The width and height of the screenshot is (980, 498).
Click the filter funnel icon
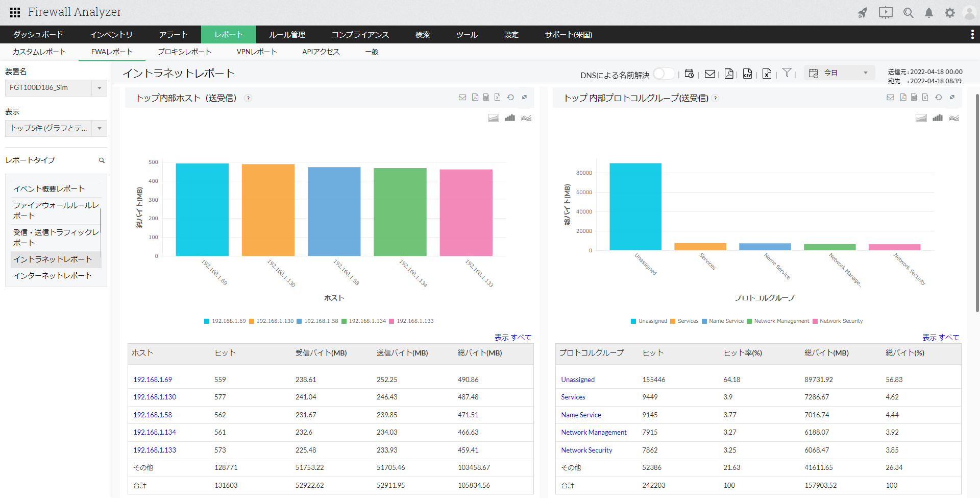click(x=787, y=73)
